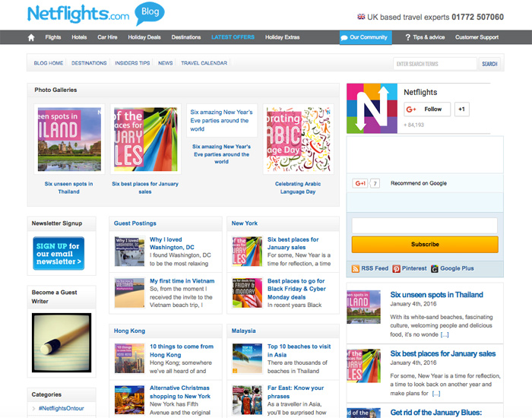Click the +1 button beside Follow
532x418 pixels.
462,109
